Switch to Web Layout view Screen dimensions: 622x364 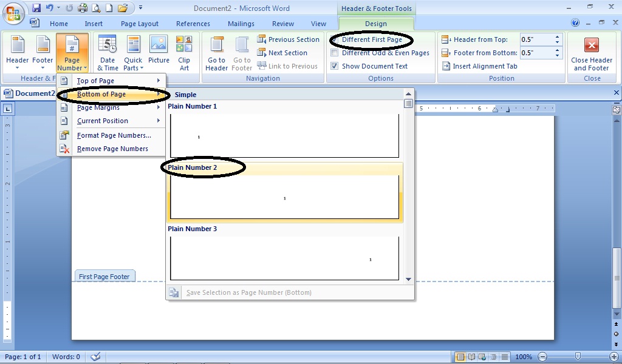pyautogui.click(x=482, y=357)
